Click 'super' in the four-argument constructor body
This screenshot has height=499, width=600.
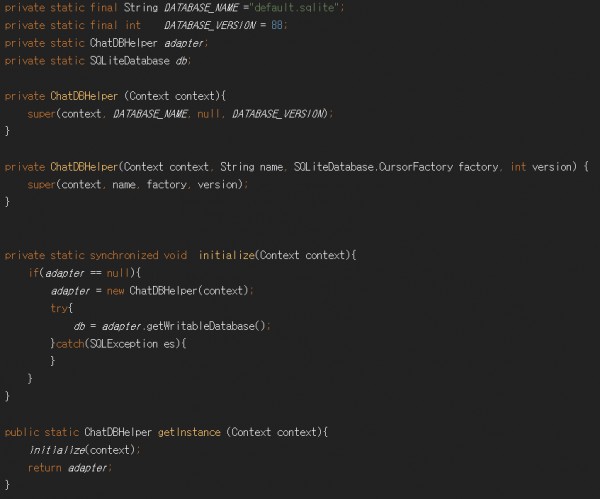tap(41, 184)
